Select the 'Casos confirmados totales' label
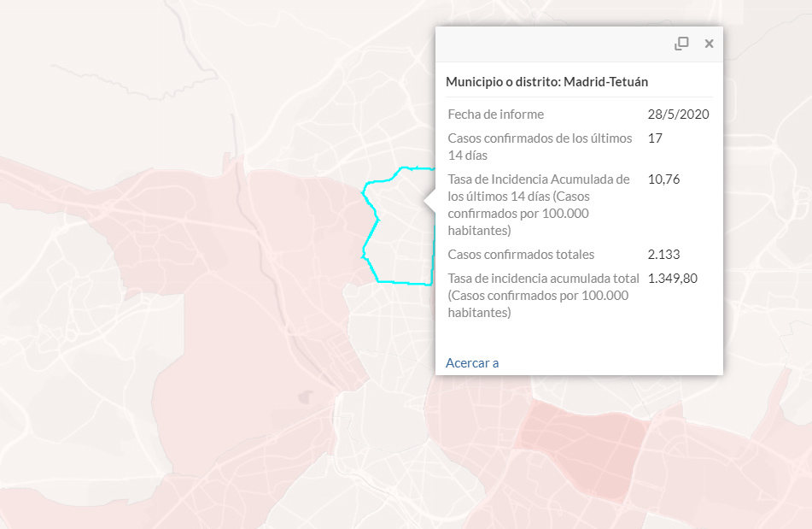This screenshot has width=812, height=529. pos(521,255)
